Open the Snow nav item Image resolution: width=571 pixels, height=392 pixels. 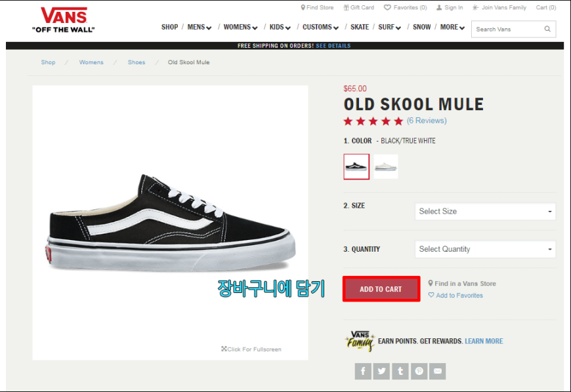click(x=422, y=27)
